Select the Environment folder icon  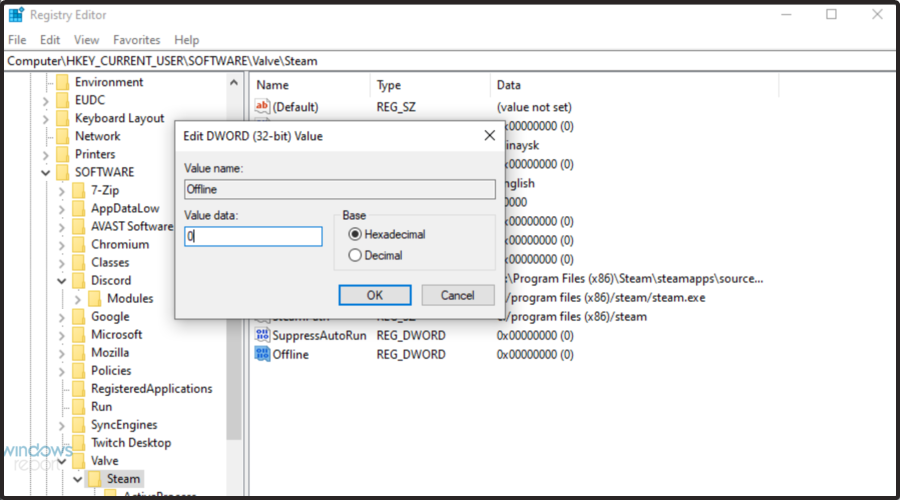63,82
